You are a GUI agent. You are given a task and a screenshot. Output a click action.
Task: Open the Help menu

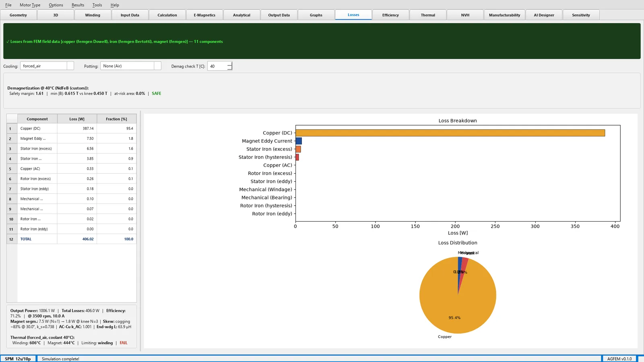point(115,5)
